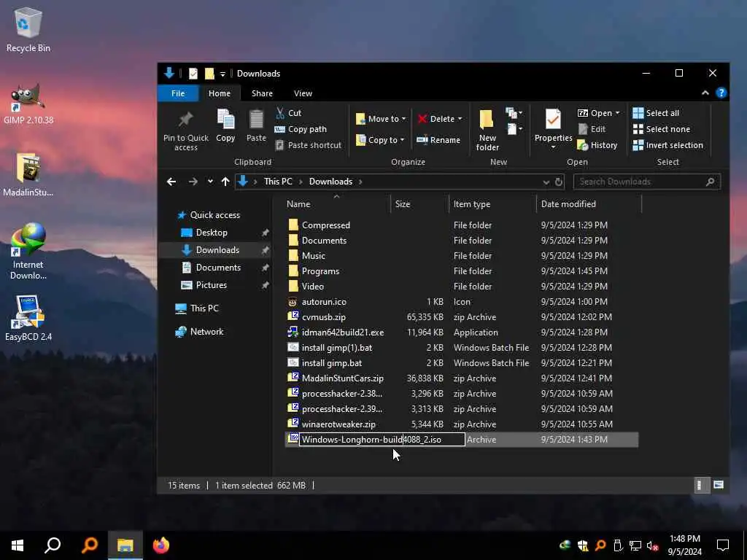Switch to the View ribbon tab
Image resolution: width=747 pixels, height=560 pixels.
click(303, 93)
